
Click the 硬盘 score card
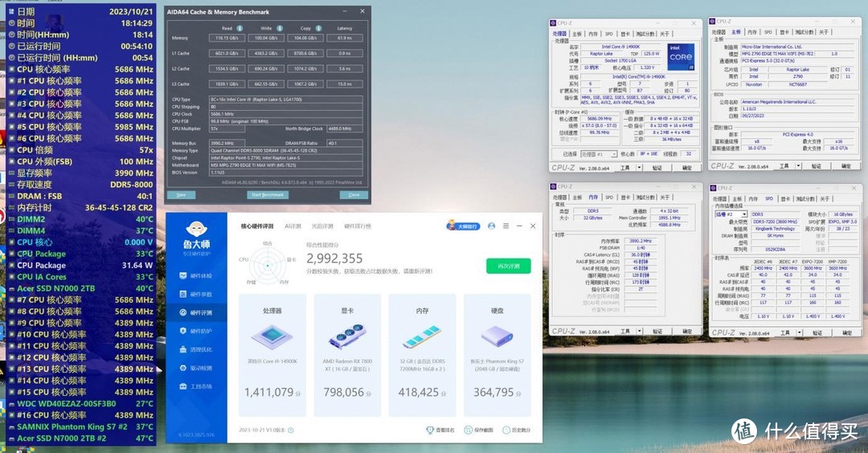(x=497, y=355)
